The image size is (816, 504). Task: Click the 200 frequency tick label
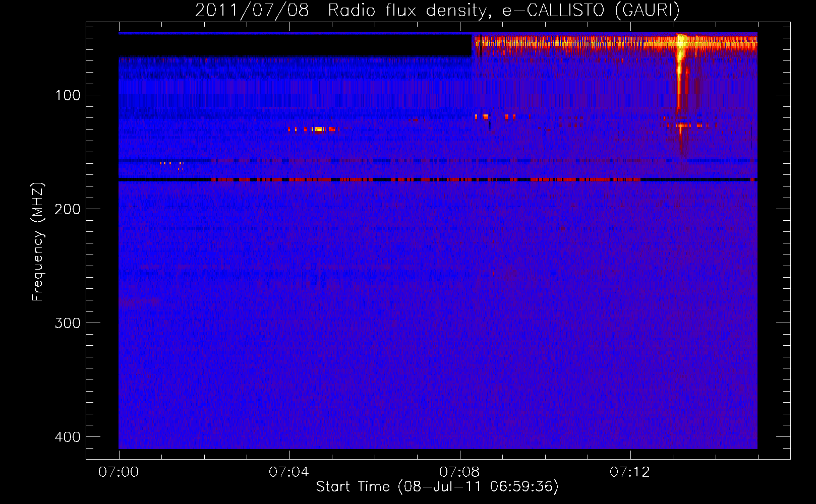(x=68, y=209)
